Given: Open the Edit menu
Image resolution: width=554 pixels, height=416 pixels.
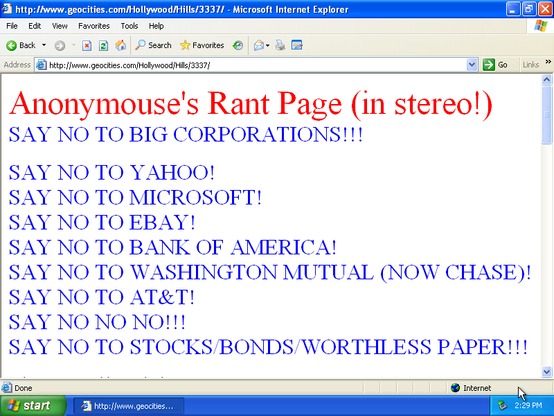Looking at the screenshot, I should (x=35, y=26).
